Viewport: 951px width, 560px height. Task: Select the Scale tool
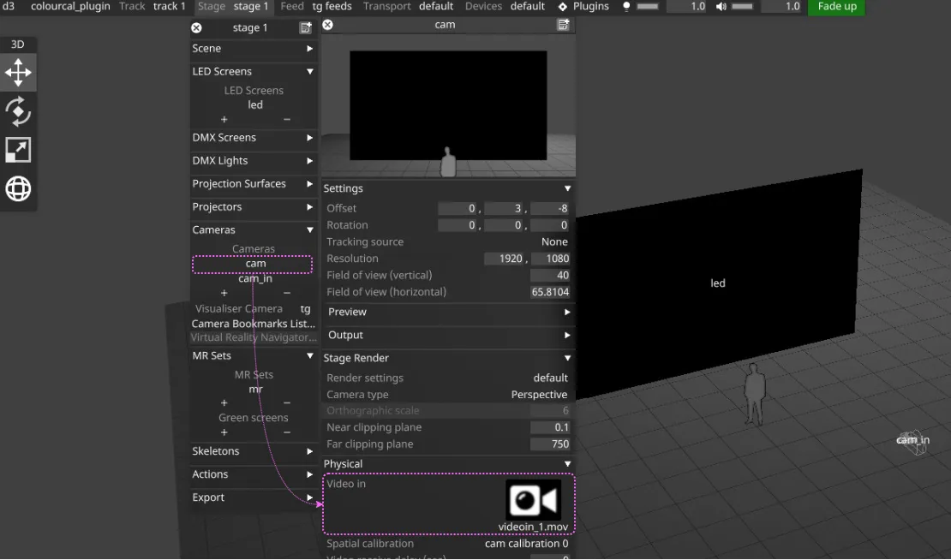[18, 149]
